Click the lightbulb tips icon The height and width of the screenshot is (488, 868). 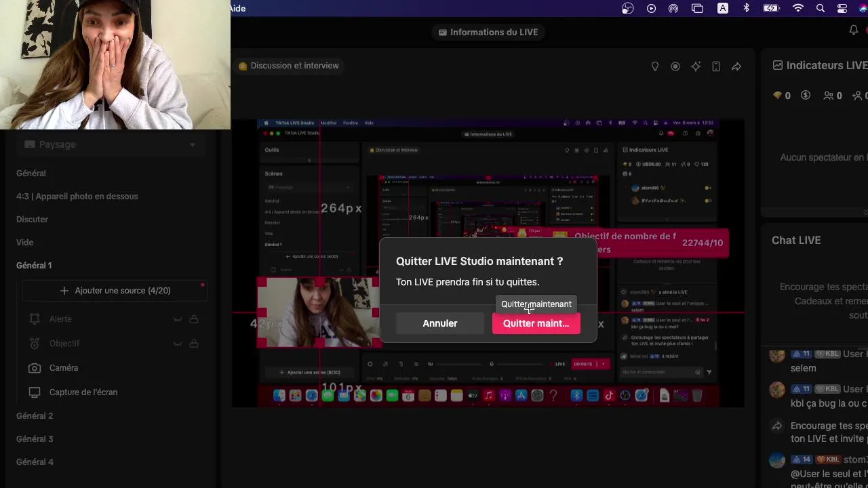tap(655, 66)
